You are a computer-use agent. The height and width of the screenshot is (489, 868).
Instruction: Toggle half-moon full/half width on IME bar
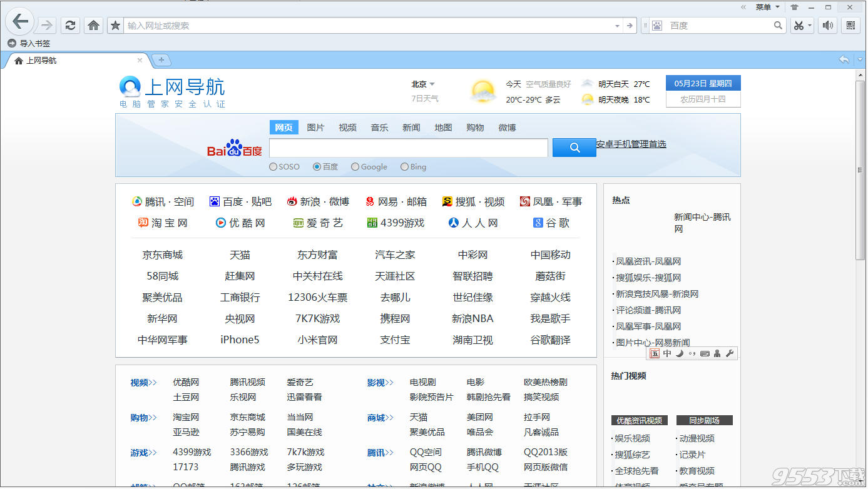coord(680,353)
